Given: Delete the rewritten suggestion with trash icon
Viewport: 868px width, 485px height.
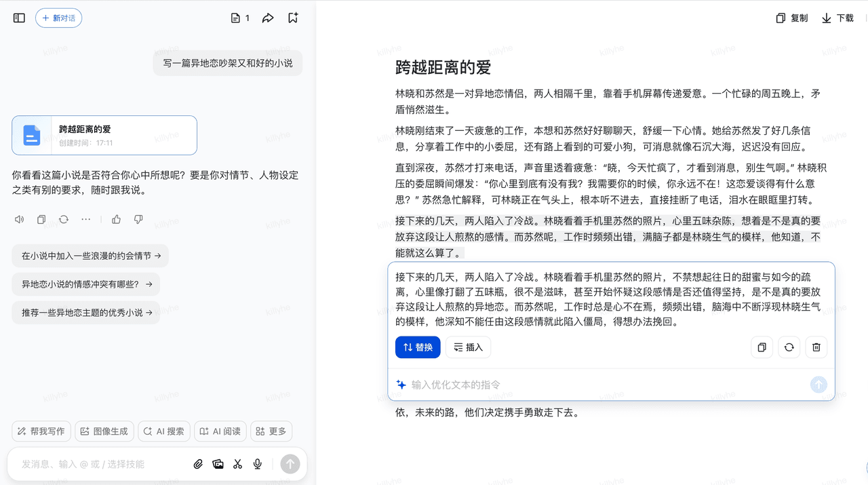Looking at the screenshot, I should (816, 347).
